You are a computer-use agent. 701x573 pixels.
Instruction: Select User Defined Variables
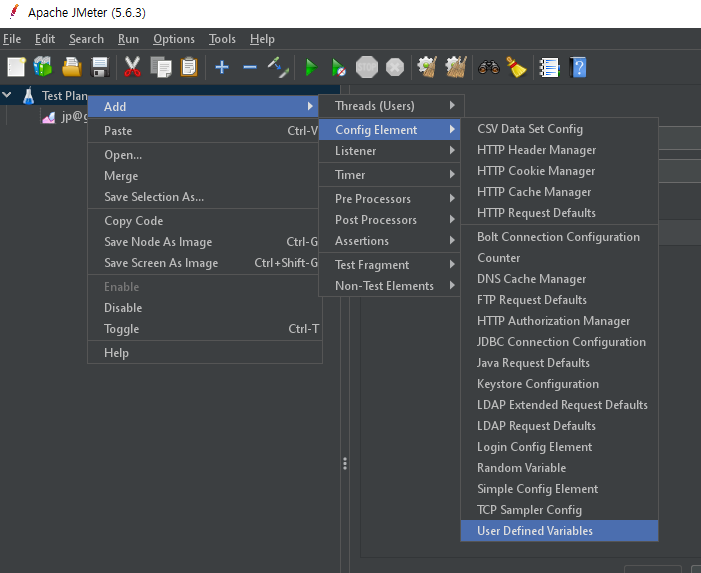click(x=559, y=531)
